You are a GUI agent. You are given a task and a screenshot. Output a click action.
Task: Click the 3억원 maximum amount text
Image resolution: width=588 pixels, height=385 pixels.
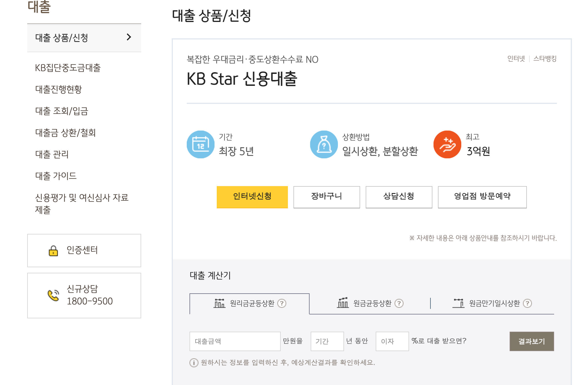point(478,151)
